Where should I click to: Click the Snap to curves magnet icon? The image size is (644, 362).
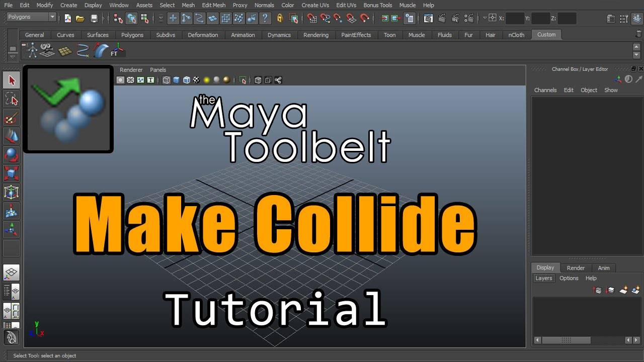[x=325, y=18]
